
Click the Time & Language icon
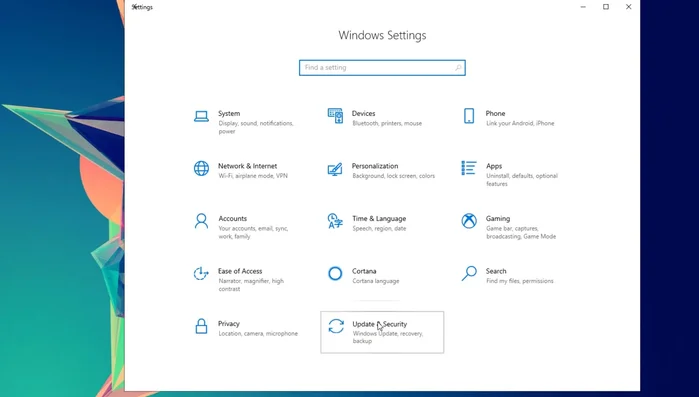pos(335,221)
